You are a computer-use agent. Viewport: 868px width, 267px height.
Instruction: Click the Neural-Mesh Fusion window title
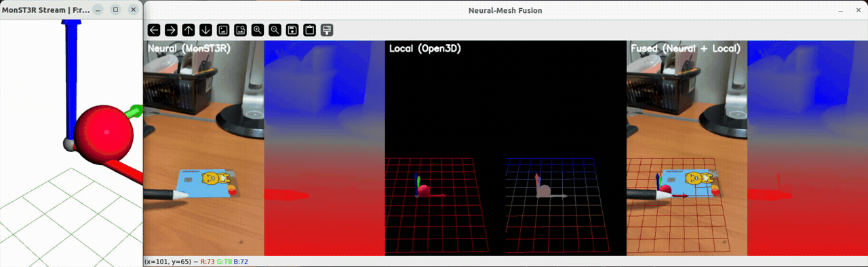(505, 10)
